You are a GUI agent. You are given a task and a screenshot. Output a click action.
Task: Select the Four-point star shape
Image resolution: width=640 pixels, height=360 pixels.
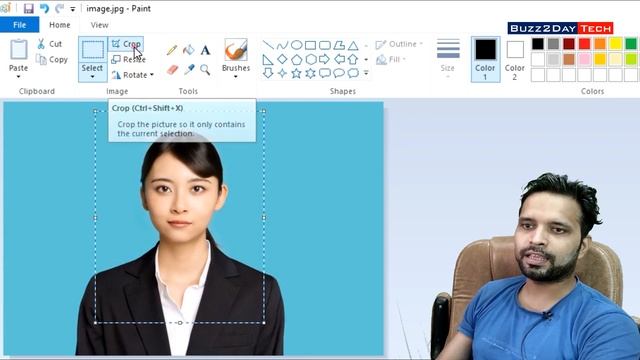click(x=282, y=73)
